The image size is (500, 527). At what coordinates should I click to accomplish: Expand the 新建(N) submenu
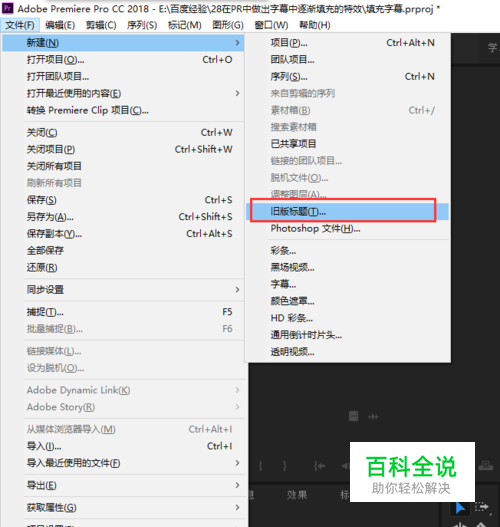point(123,43)
